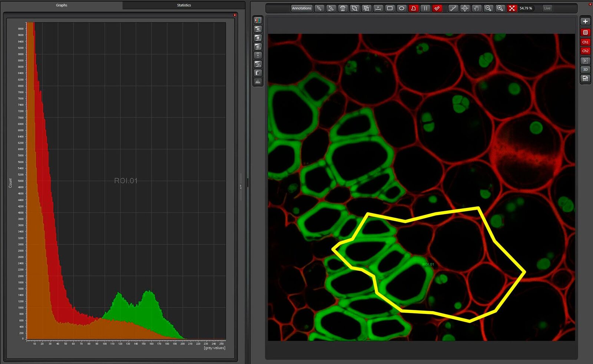Click the plus add-view button
This screenshot has width=593, height=364.
pyautogui.click(x=585, y=21)
